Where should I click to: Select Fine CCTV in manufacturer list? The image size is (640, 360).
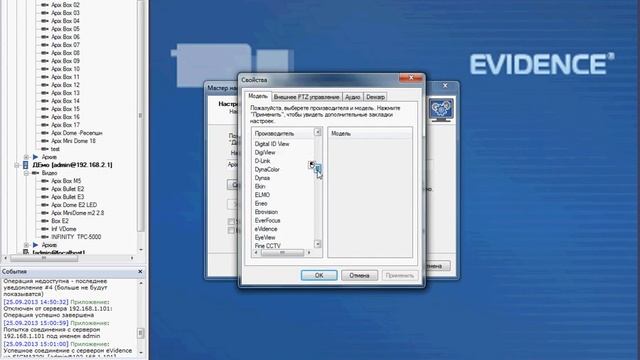pos(267,246)
